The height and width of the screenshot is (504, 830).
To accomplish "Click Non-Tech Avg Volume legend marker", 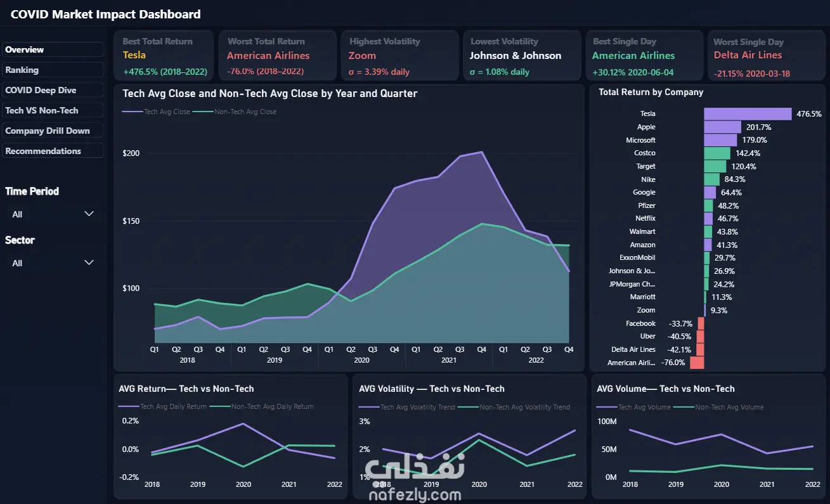I will pos(684,407).
